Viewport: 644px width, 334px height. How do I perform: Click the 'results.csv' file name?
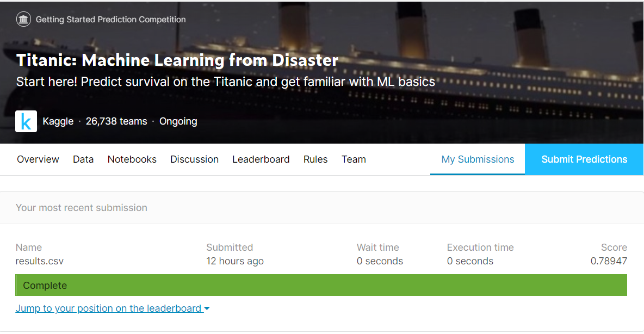pos(39,261)
